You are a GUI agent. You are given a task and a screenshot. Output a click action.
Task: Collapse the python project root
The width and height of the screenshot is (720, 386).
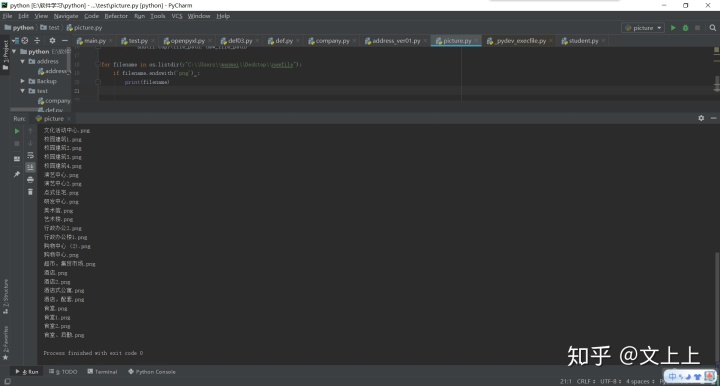coord(14,51)
